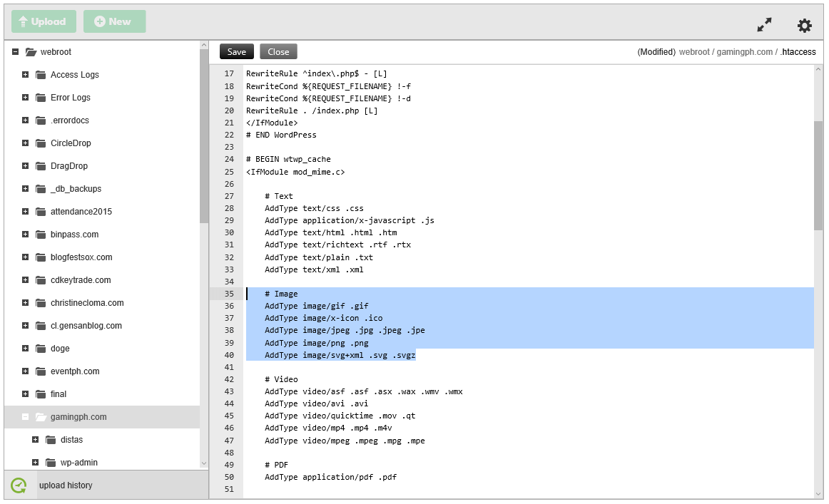The width and height of the screenshot is (829, 504).
Task: Click the New button
Action: point(114,21)
